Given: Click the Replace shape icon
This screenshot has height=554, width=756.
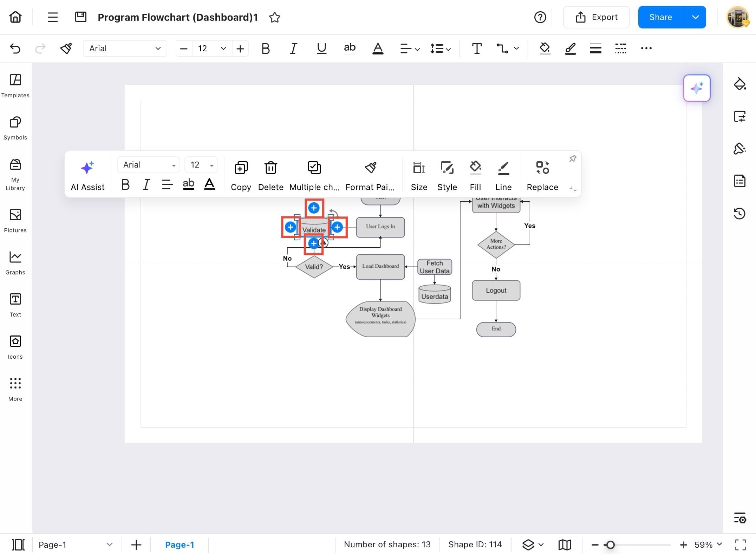Looking at the screenshot, I should 542,168.
